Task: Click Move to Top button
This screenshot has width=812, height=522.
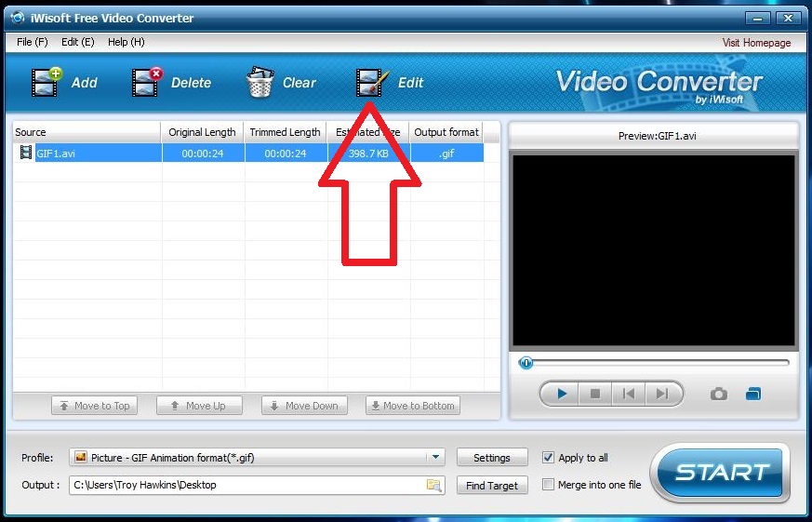Action: pyautogui.click(x=94, y=406)
